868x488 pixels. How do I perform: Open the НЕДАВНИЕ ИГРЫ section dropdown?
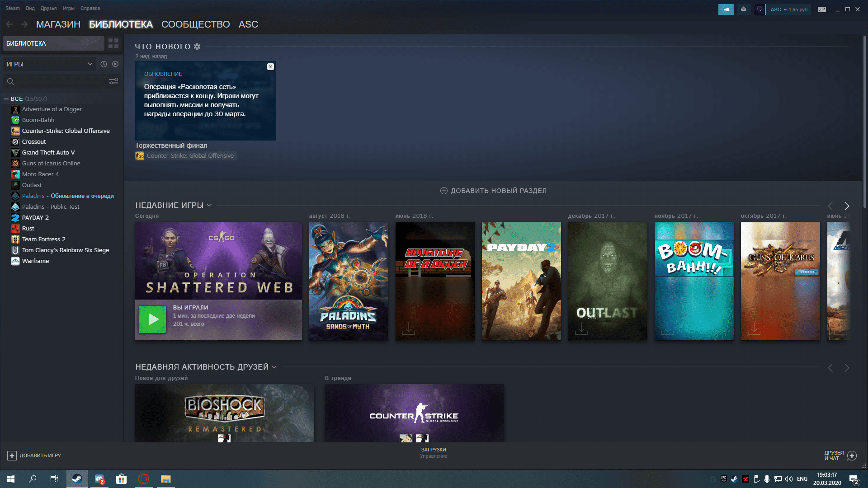coord(209,206)
